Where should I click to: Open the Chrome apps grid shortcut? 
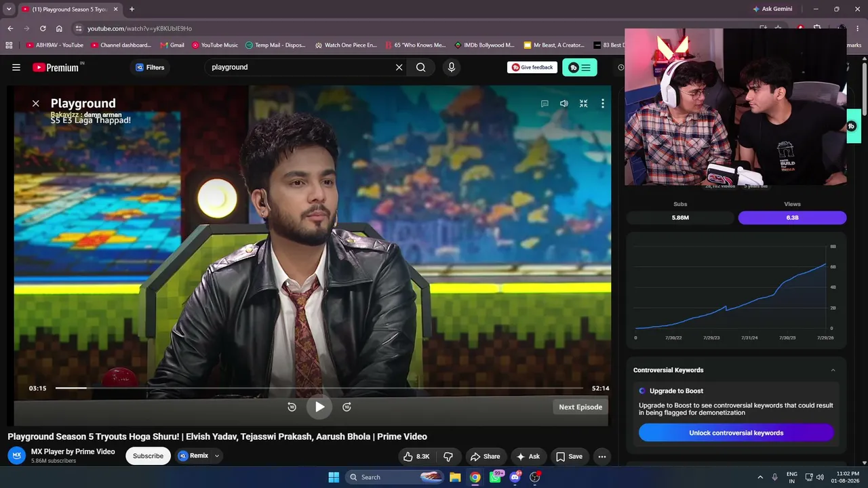tap(9, 45)
